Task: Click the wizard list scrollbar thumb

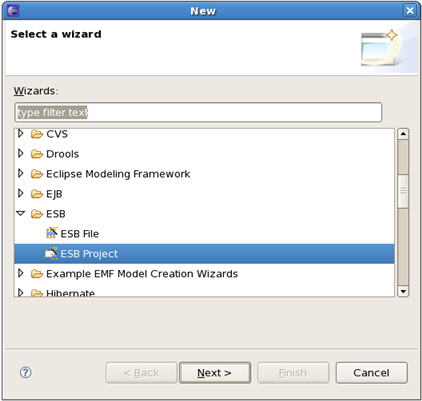Action: 403,191
